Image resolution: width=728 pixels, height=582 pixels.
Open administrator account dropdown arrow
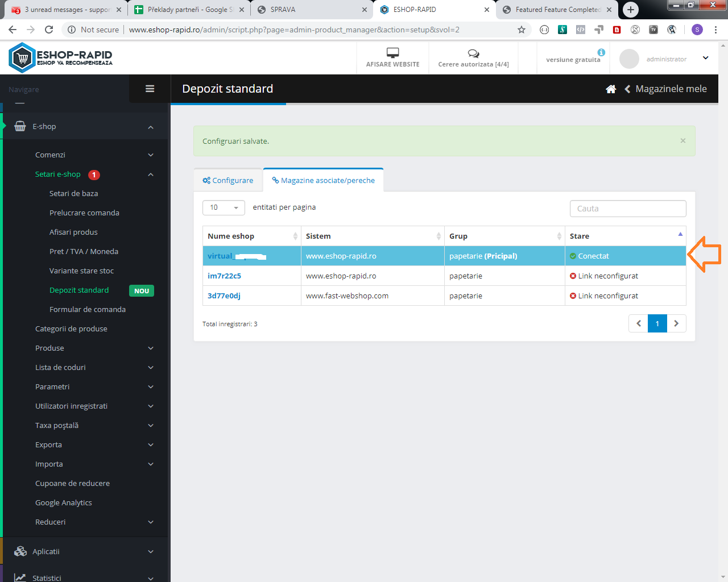(705, 58)
